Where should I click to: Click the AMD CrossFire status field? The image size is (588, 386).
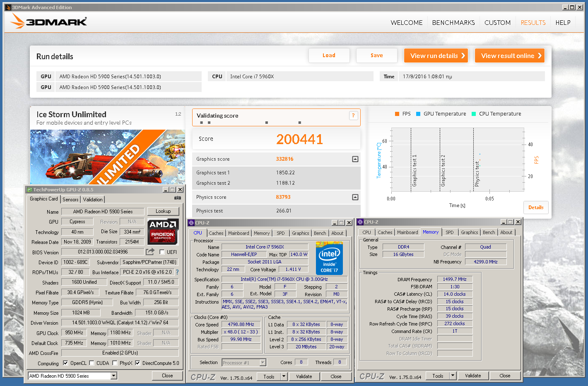[x=120, y=353]
